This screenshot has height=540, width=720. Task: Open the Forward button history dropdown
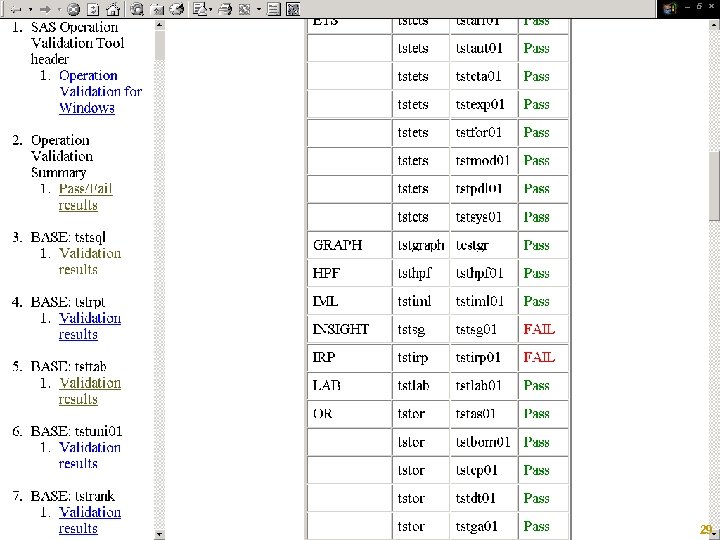tap(60, 9)
